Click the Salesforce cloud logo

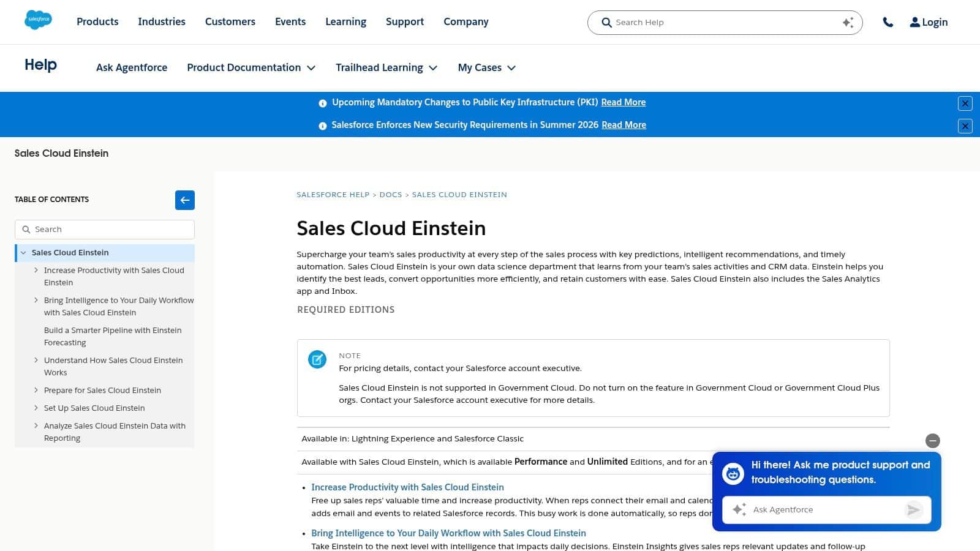(38, 20)
